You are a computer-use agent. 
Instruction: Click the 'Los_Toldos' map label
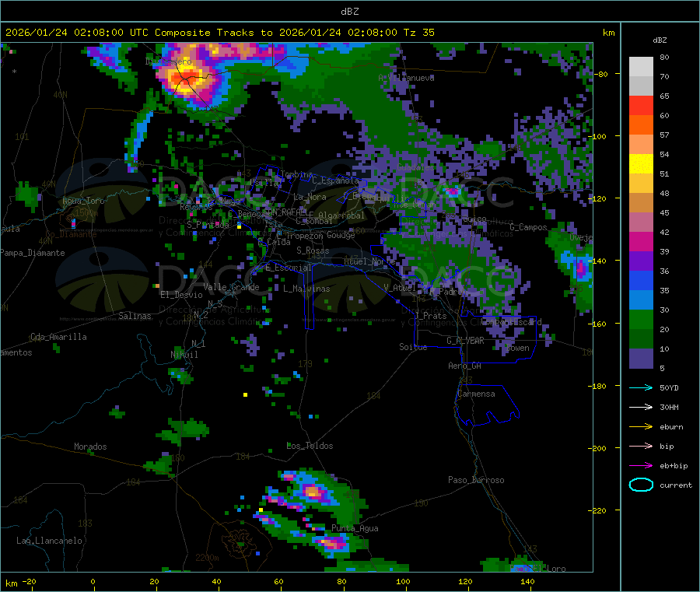point(310,446)
